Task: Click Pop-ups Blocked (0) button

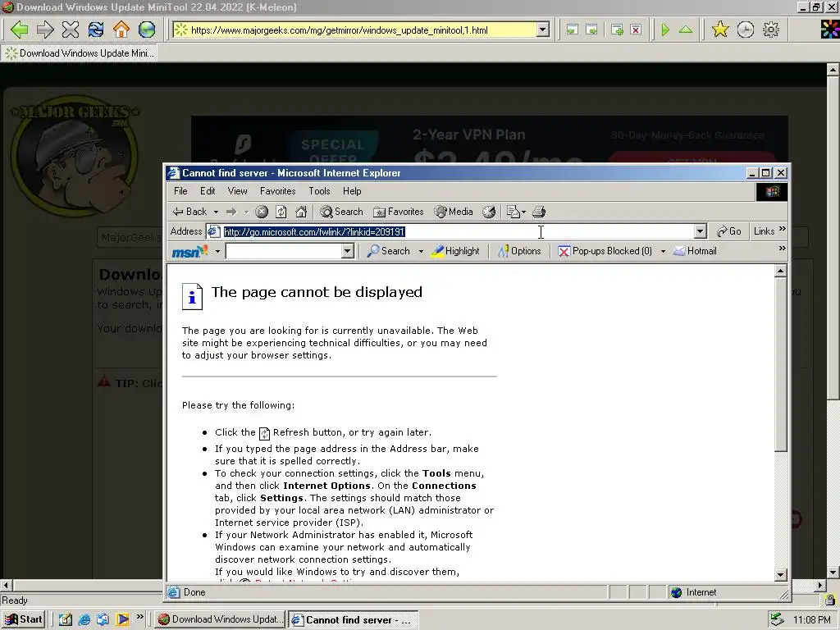Action: point(605,251)
